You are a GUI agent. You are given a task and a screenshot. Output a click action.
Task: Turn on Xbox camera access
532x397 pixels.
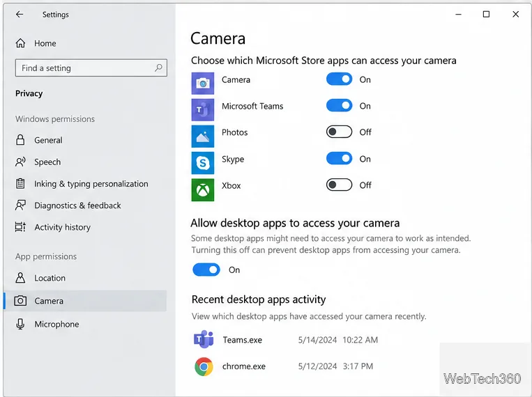tap(340, 185)
